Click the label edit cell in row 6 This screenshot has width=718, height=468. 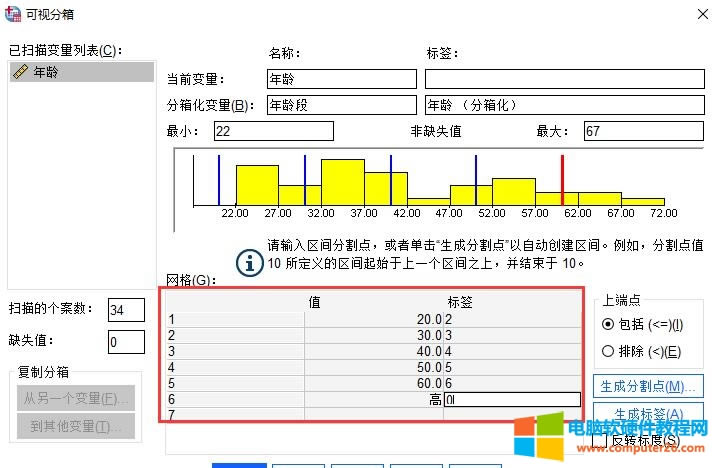tap(512, 399)
